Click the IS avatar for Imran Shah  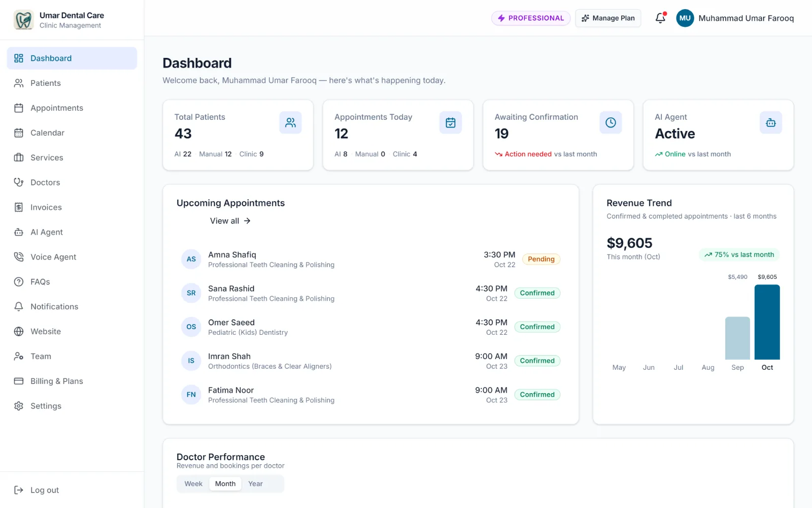(191, 361)
